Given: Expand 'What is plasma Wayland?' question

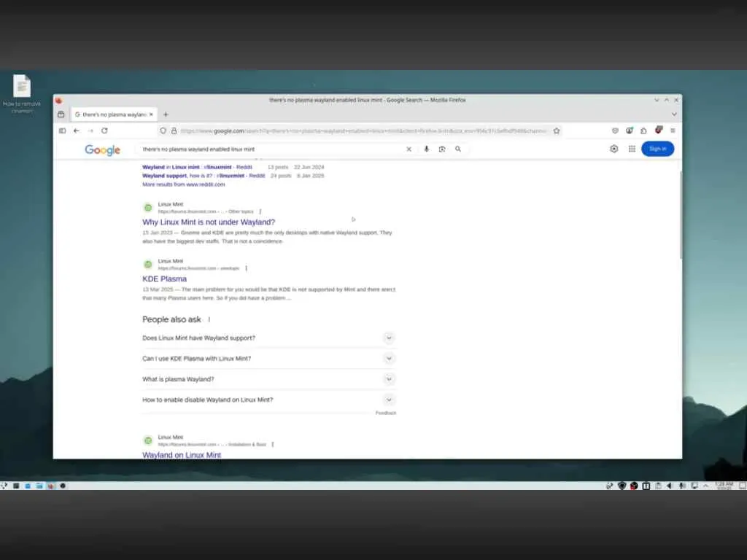Looking at the screenshot, I should [269, 379].
